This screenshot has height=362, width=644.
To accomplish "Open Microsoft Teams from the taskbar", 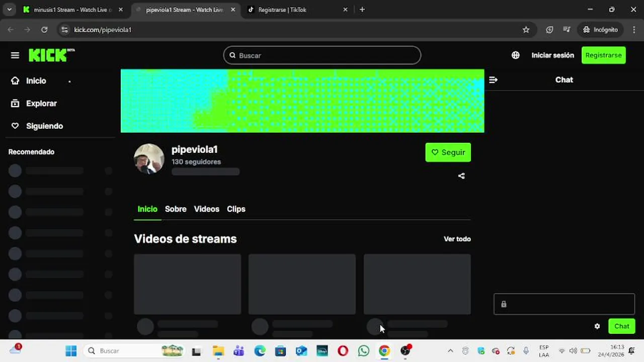I will pos(238,351).
